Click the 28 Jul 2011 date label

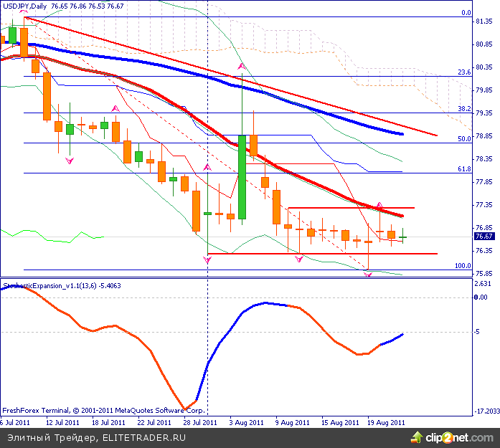pyautogui.click(x=199, y=423)
